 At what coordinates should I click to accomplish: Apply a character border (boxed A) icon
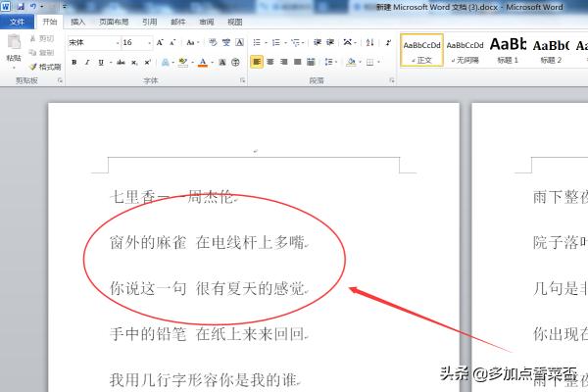click(x=239, y=42)
